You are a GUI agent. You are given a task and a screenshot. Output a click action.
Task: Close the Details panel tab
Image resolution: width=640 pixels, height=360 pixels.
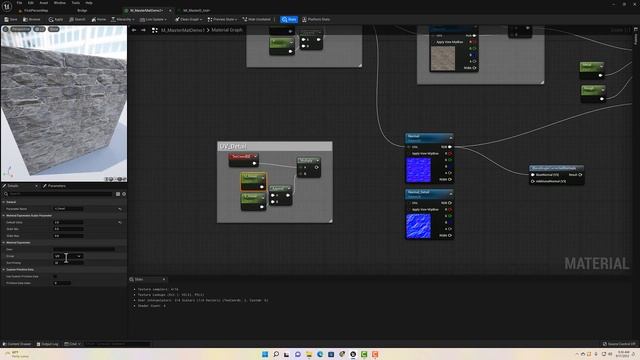[36, 186]
